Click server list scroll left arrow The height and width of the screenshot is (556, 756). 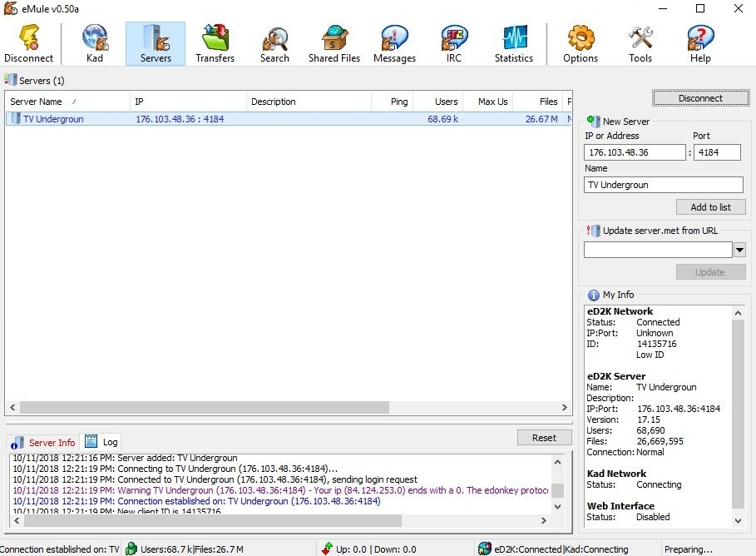(x=12, y=407)
